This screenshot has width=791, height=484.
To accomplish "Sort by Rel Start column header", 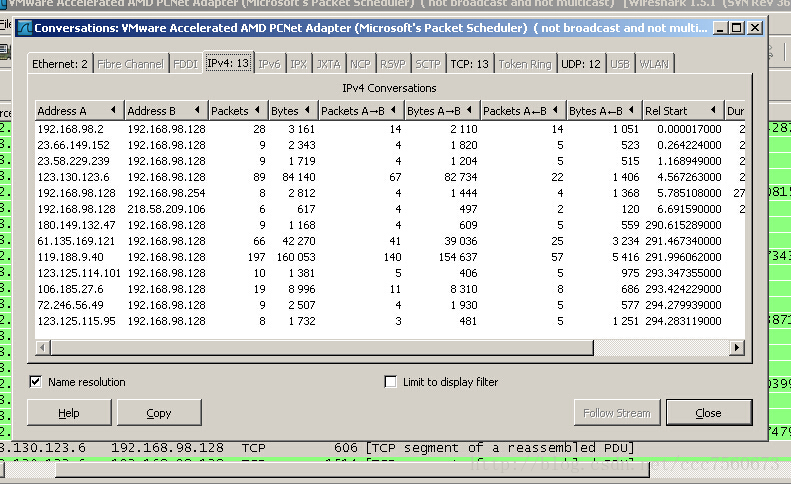I will click(x=683, y=111).
